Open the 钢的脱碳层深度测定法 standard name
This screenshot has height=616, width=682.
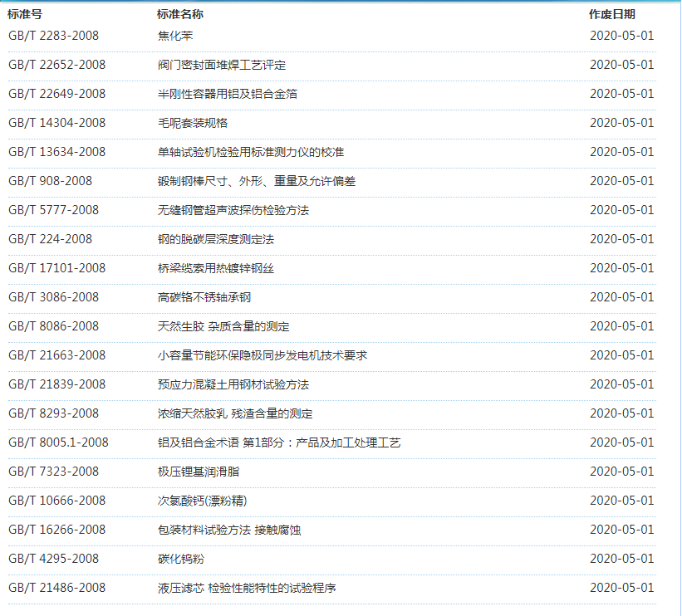[x=216, y=239]
